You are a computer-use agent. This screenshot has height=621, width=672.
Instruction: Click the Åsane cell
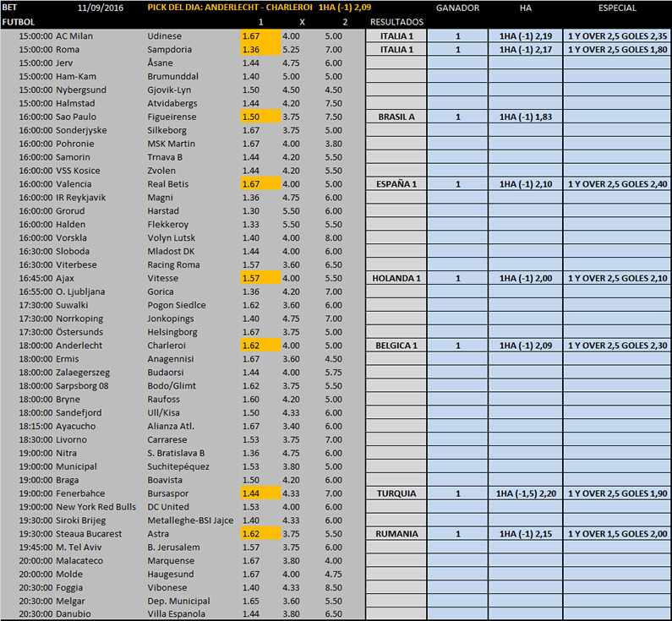pyautogui.click(x=161, y=63)
